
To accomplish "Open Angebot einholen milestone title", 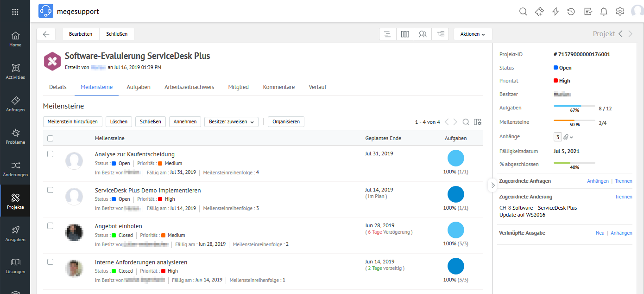I will (x=119, y=226).
